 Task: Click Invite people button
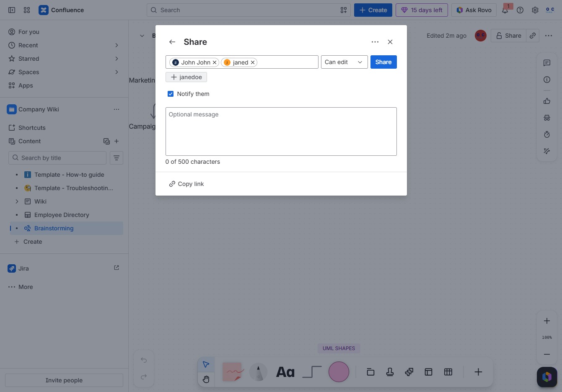(64, 380)
